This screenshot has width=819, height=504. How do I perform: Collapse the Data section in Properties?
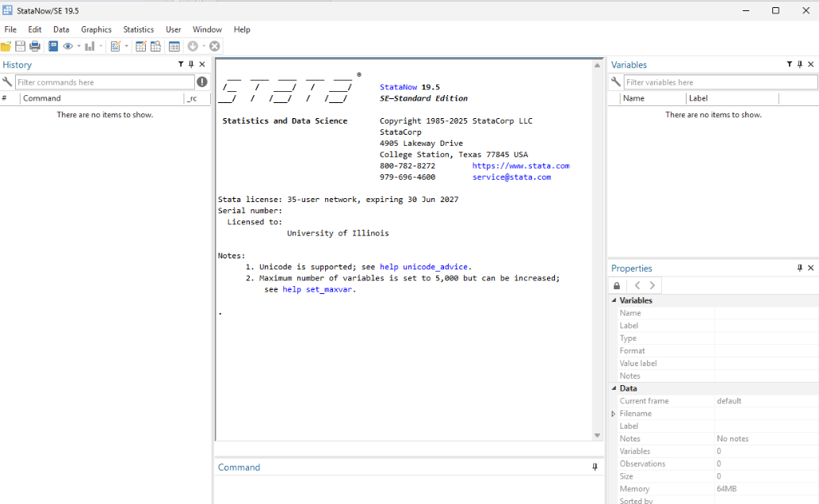click(614, 388)
